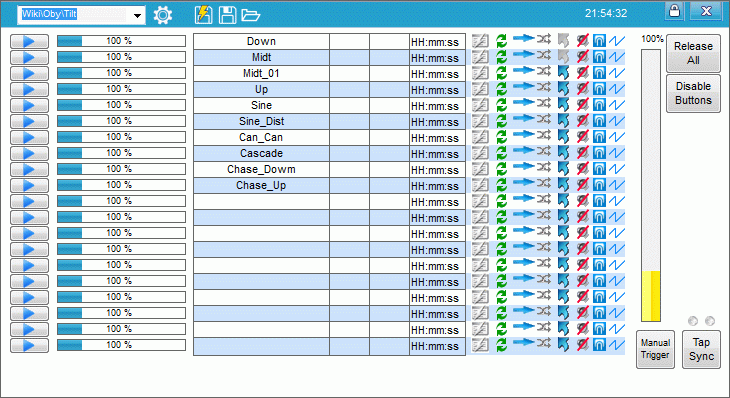Screen dimensions: 730x398
Task: Click the green loop icon in Can_Can row
Action: (501, 137)
